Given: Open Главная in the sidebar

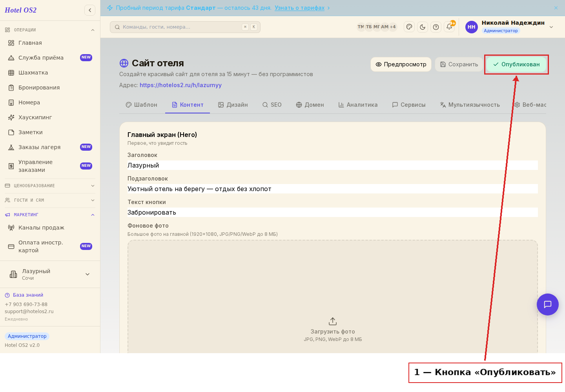Looking at the screenshot, I should click(x=50, y=43).
